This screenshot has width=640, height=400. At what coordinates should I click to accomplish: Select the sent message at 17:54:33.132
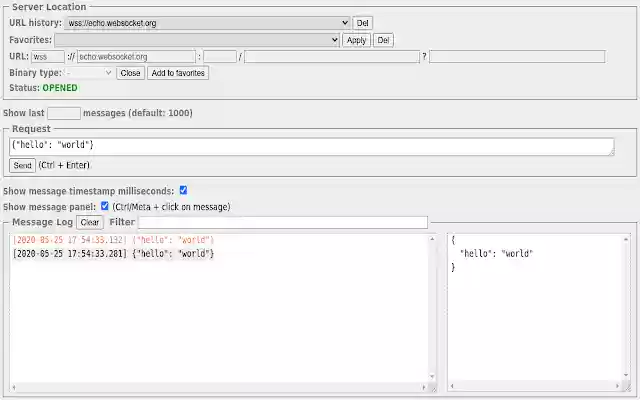[x=113, y=240]
